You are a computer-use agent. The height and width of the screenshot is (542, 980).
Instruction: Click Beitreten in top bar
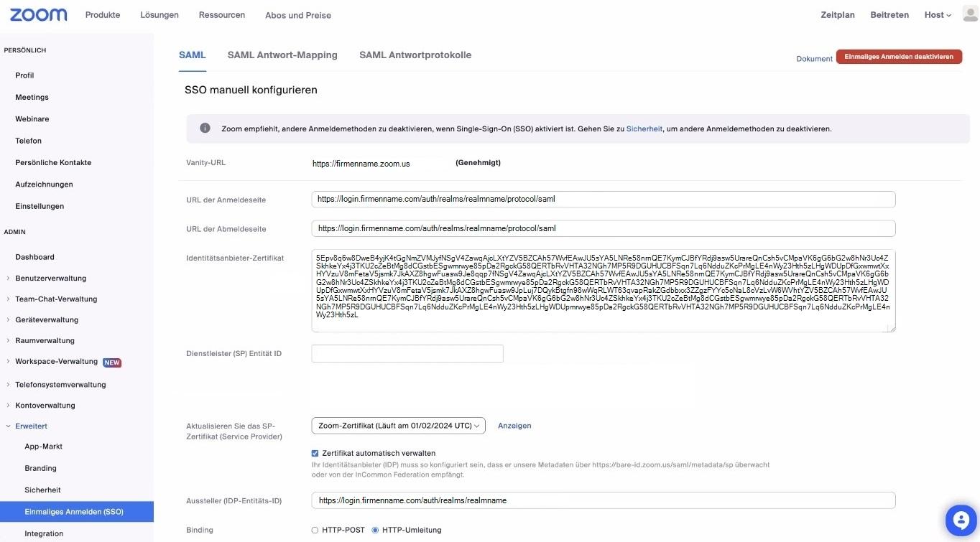pyautogui.click(x=889, y=15)
